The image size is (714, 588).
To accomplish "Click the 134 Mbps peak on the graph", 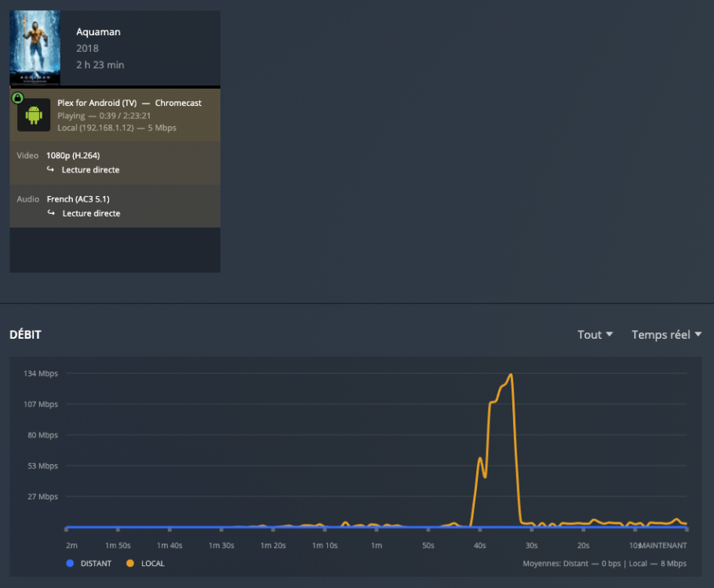I will [x=511, y=375].
